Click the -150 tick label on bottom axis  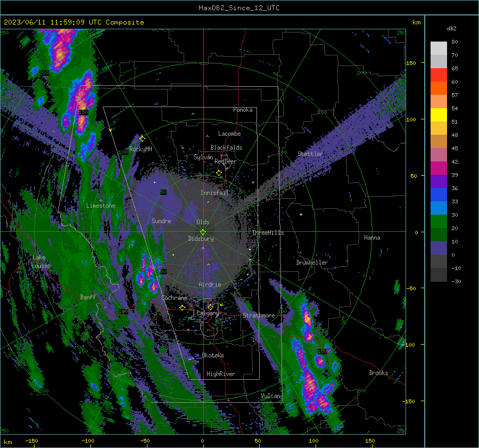point(31,441)
